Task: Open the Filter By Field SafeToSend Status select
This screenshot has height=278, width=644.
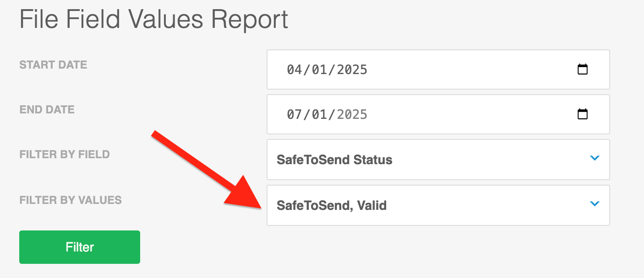Action: (x=438, y=160)
